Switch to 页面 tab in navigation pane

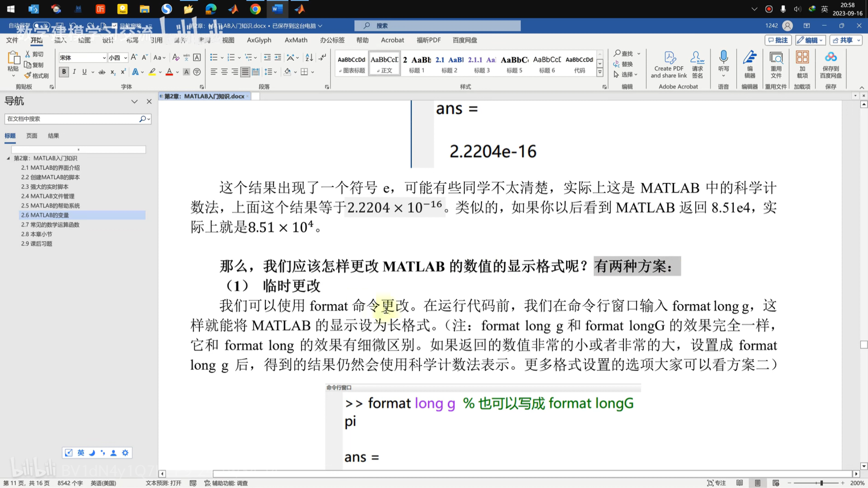point(32,136)
